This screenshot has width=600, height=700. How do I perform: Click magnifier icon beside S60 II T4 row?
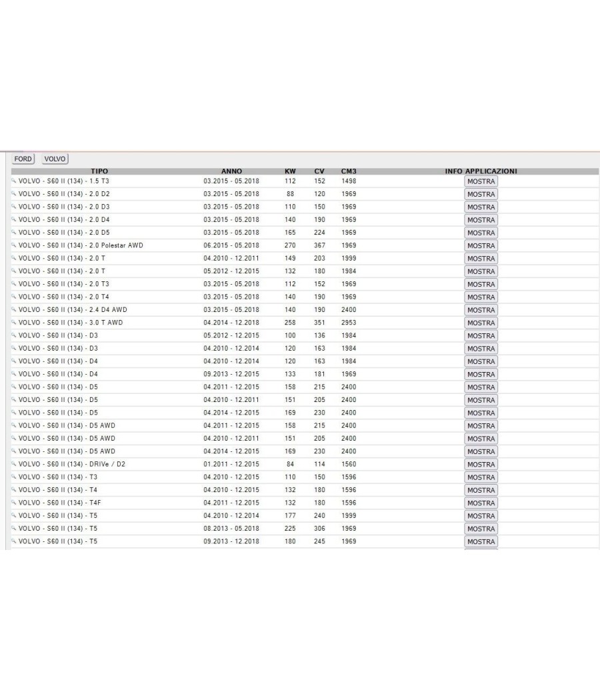(14, 489)
